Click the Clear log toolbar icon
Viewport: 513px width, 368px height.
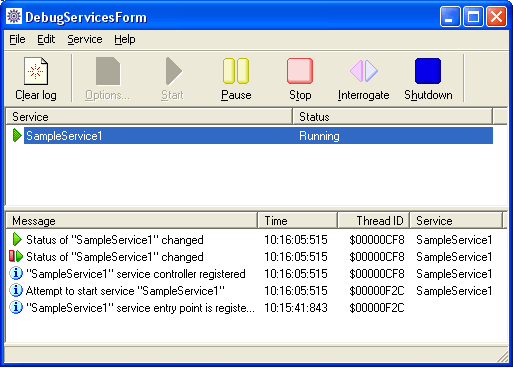tap(36, 71)
